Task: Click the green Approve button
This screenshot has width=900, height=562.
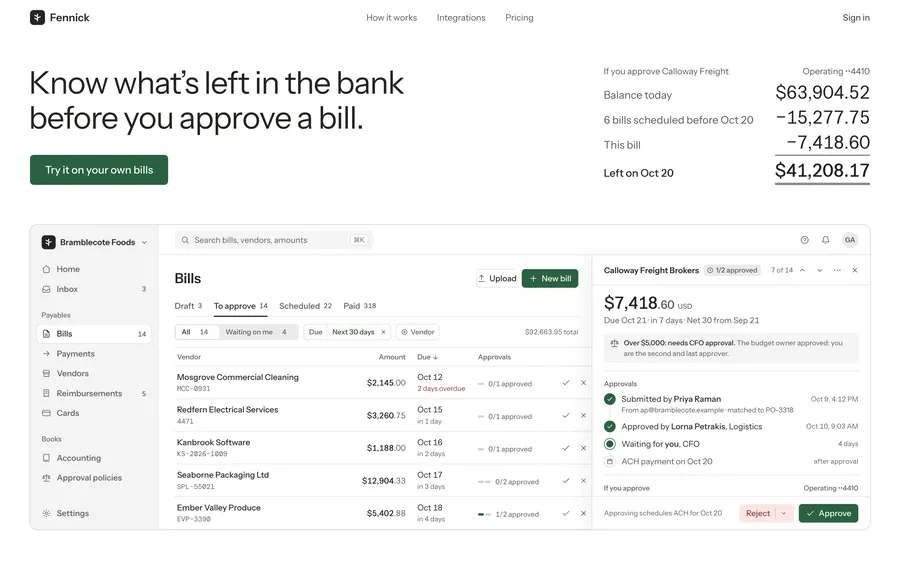Action: [828, 514]
